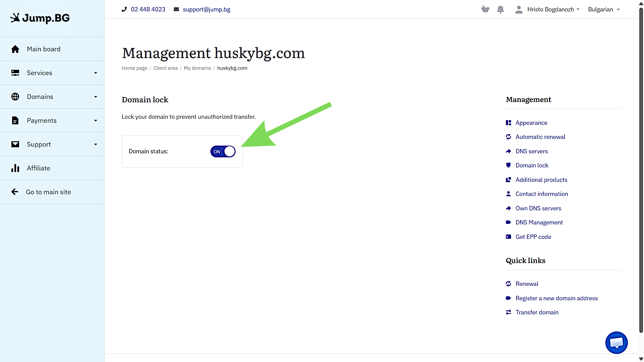Toggle the Domain status lock switch
Screen dimensions: 644x362
tap(223, 152)
